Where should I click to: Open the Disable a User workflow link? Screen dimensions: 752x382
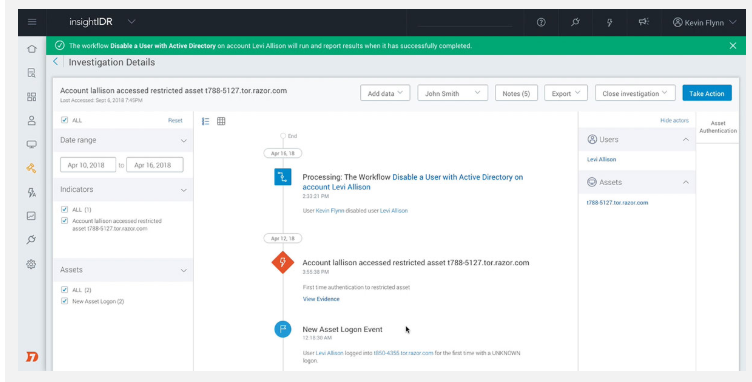tap(413, 182)
